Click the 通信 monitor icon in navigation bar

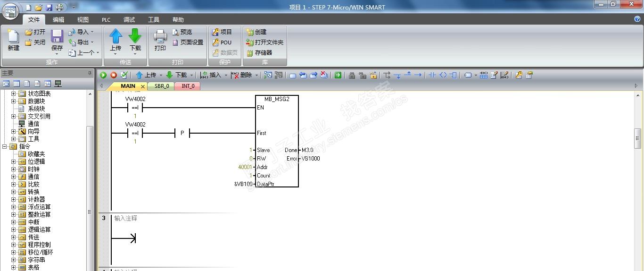(58, 84)
